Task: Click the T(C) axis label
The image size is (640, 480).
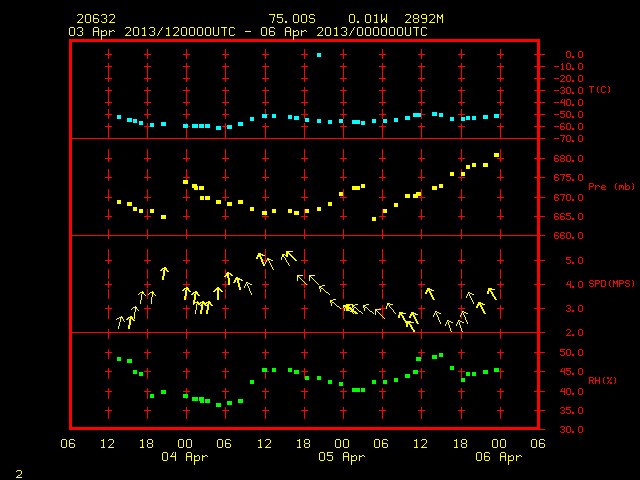Action: [x=600, y=89]
